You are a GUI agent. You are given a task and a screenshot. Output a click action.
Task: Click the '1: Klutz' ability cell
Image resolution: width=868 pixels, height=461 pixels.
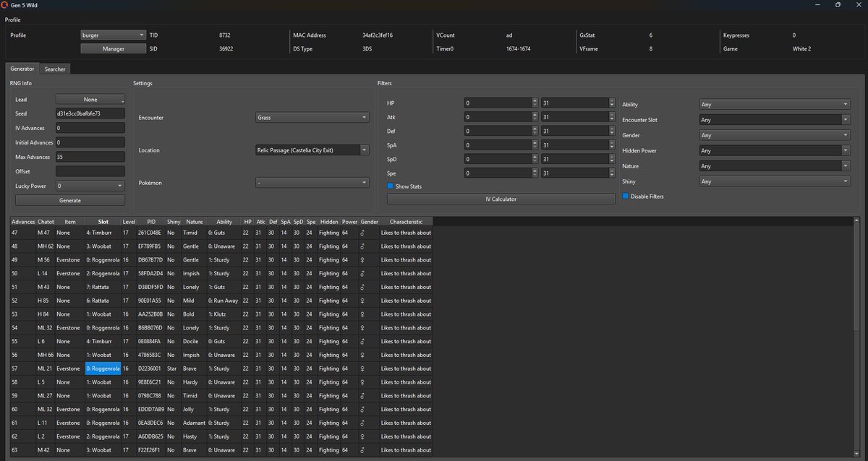coord(224,314)
